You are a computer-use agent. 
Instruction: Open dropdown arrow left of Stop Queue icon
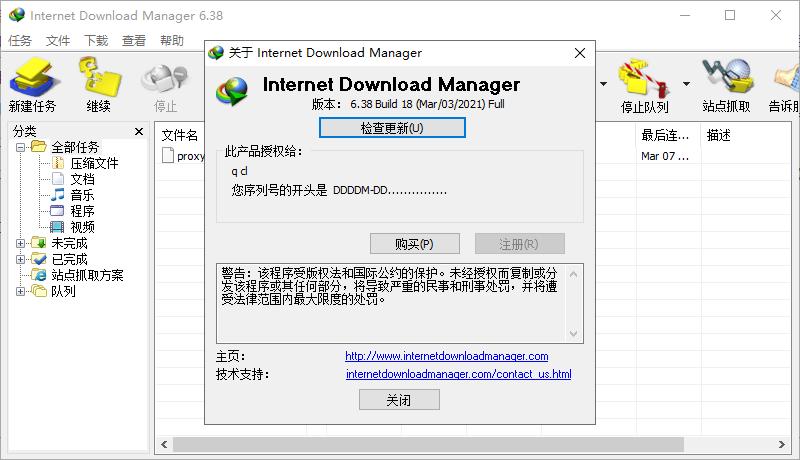tap(604, 84)
